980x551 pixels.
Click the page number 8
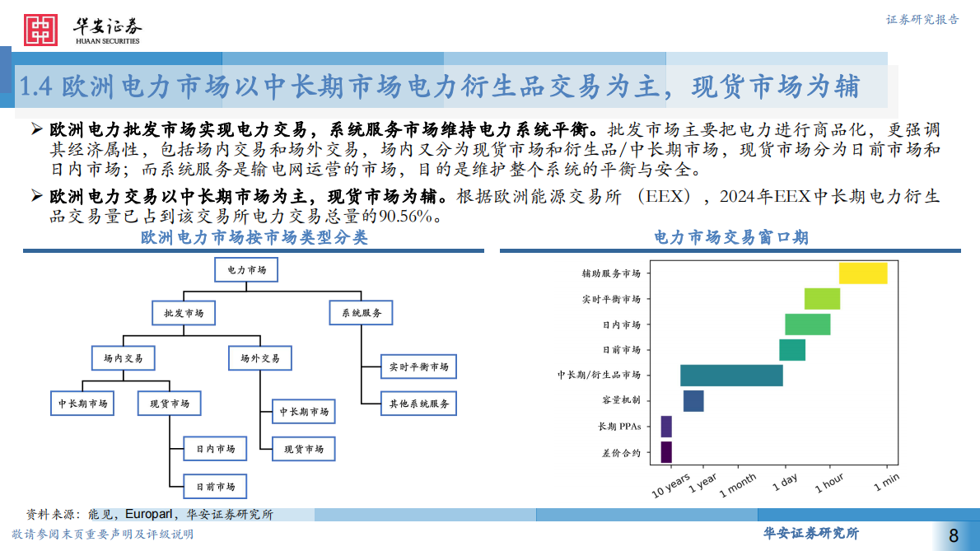pyautogui.click(x=954, y=535)
